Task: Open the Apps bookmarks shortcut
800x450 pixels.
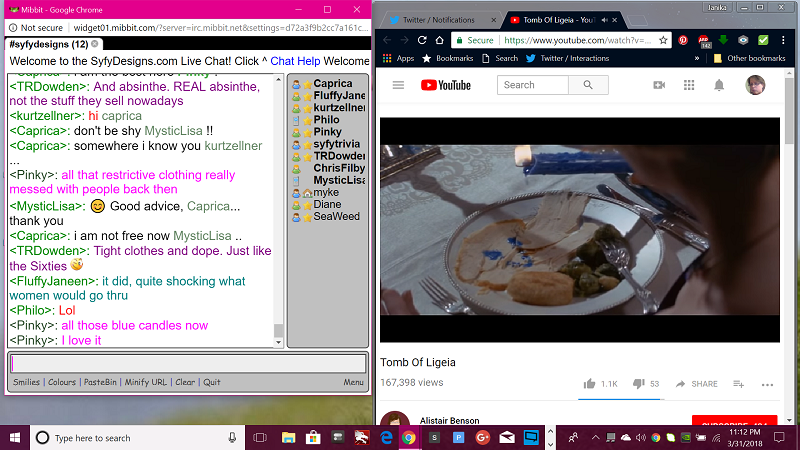Action: (x=398, y=58)
